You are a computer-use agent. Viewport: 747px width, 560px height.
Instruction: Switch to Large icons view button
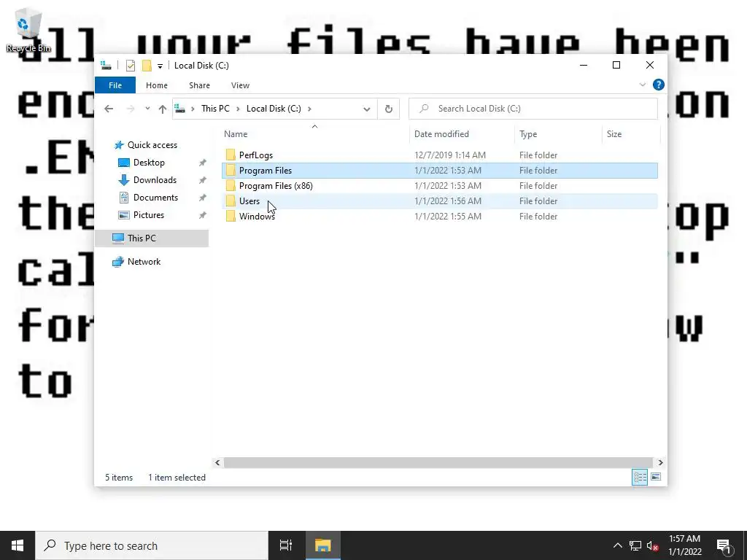[x=656, y=477]
